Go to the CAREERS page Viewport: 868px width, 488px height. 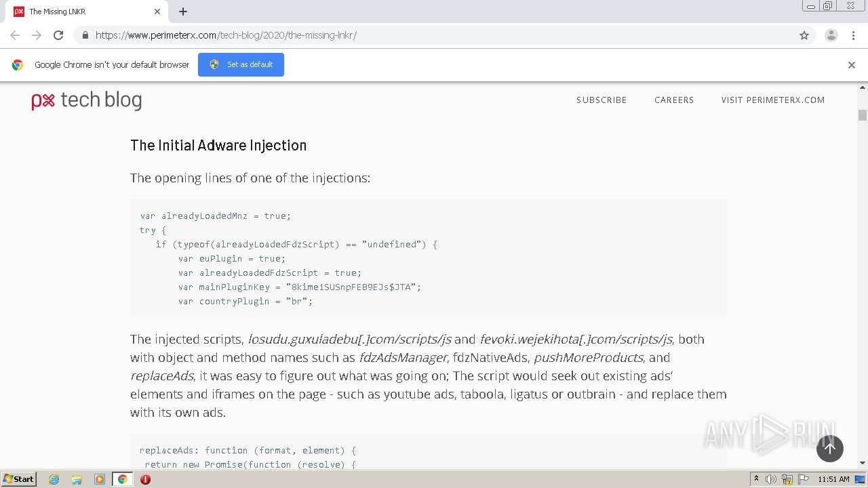point(673,100)
